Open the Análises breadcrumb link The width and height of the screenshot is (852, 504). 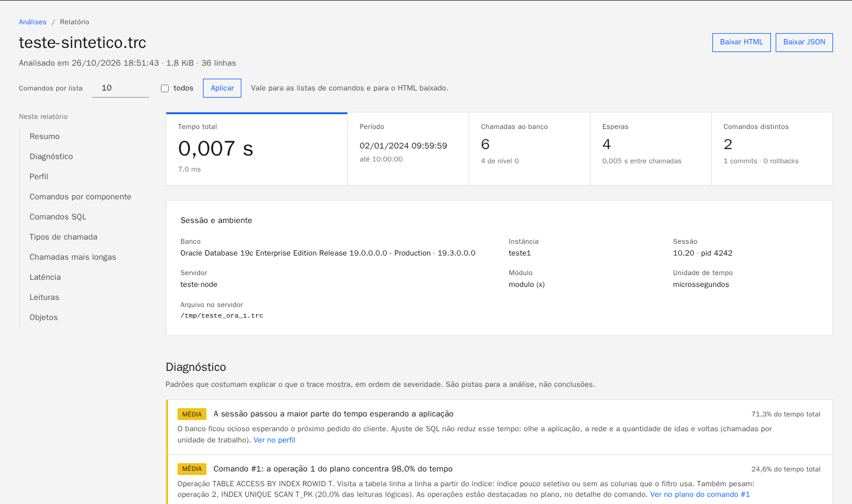click(x=33, y=22)
